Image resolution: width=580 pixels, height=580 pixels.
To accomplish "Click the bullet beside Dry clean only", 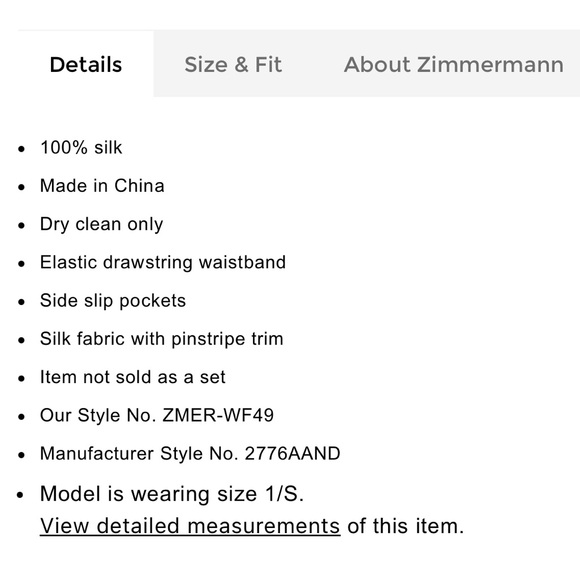I will (x=21, y=225).
